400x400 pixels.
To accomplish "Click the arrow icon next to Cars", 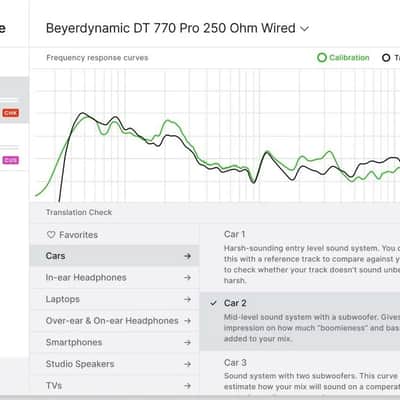I will click(x=188, y=256).
